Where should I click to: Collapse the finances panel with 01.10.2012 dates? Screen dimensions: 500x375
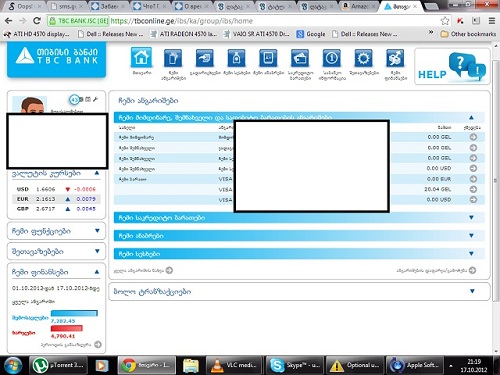point(97,272)
